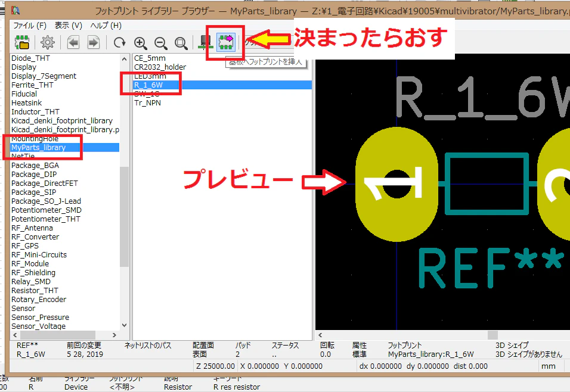Open display options gear icon

47,42
